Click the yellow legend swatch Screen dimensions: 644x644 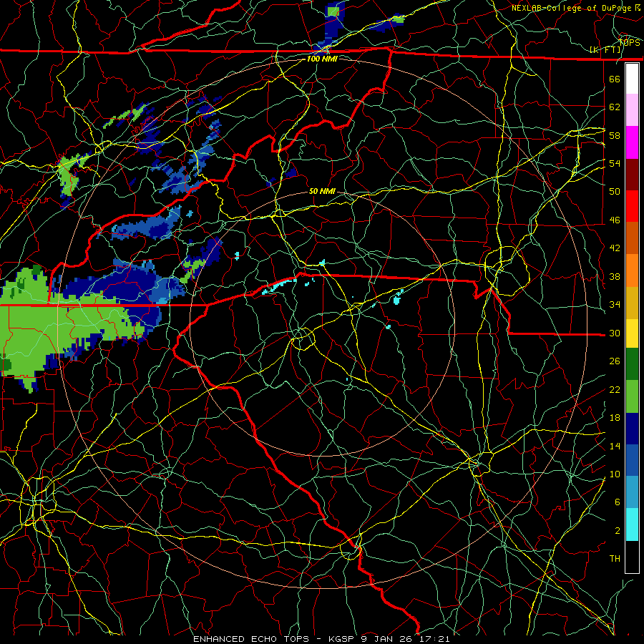[x=632, y=333]
